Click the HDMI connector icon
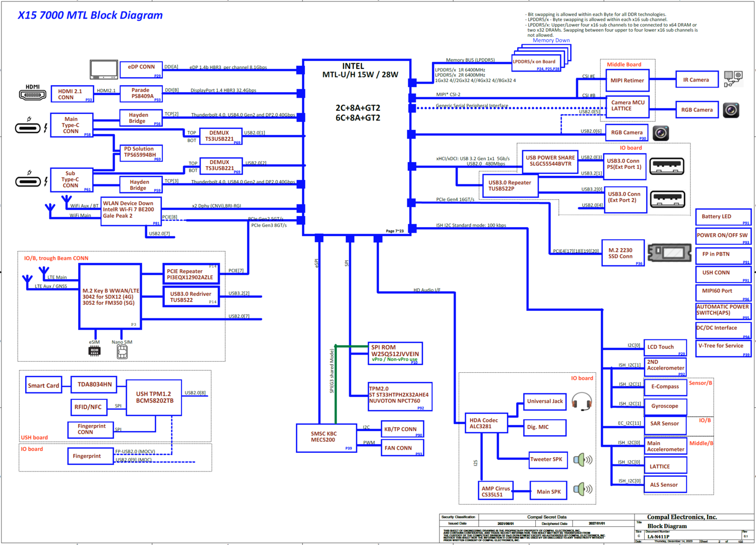This screenshot has width=756, height=545. tap(32, 94)
